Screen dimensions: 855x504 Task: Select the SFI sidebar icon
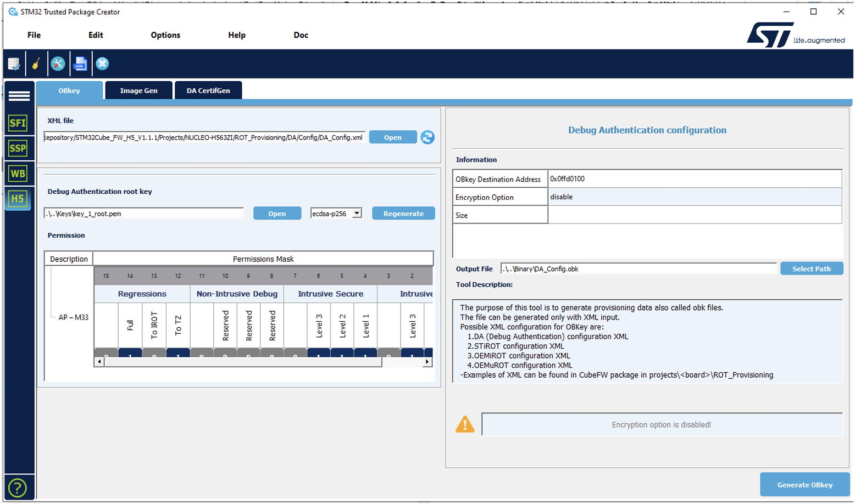[x=18, y=123]
